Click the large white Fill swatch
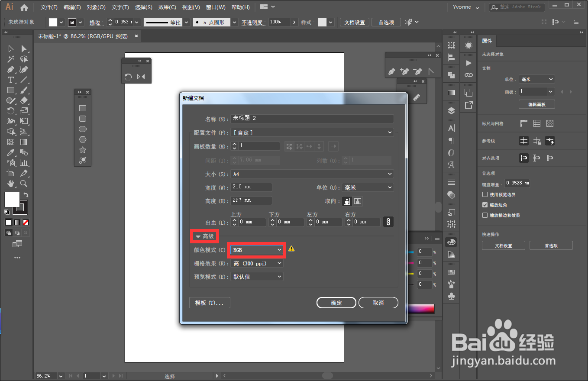 pos(12,200)
